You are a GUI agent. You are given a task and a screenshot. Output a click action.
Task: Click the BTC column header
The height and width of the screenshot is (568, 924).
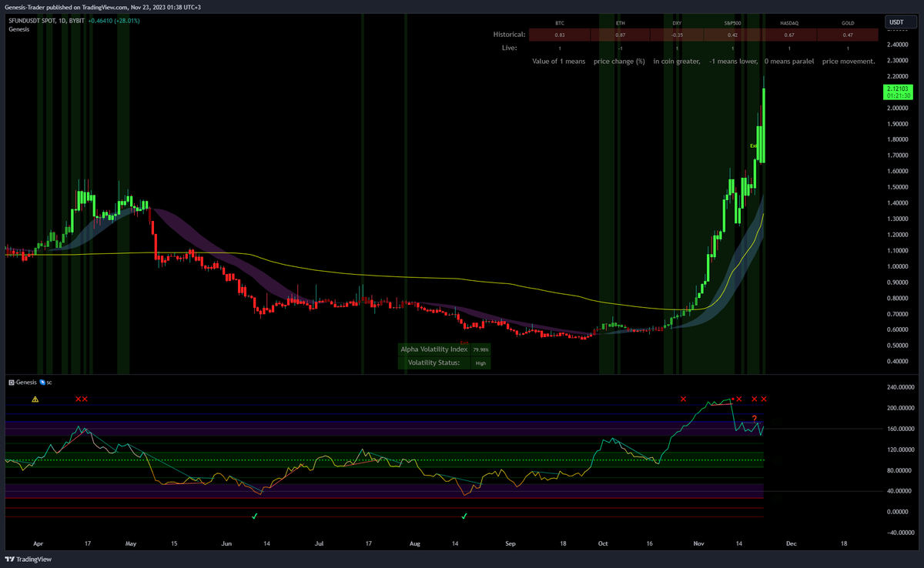[x=560, y=24]
